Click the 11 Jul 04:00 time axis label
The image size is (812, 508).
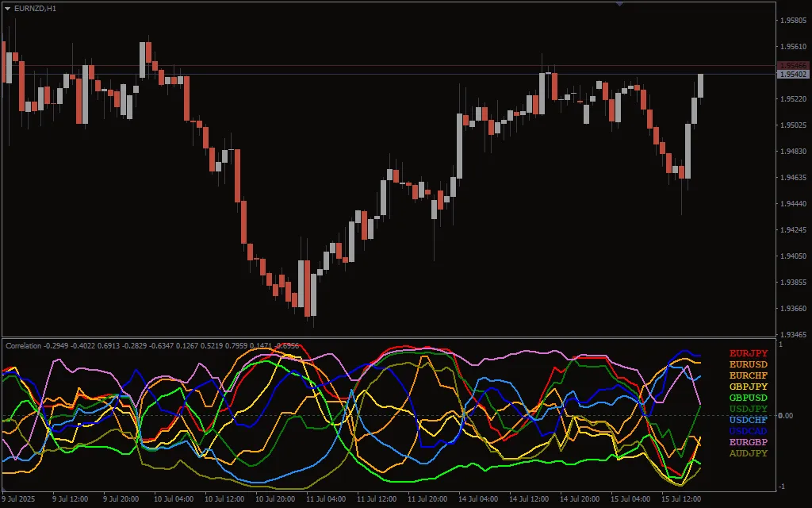pyautogui.click(x=326, y=499)
